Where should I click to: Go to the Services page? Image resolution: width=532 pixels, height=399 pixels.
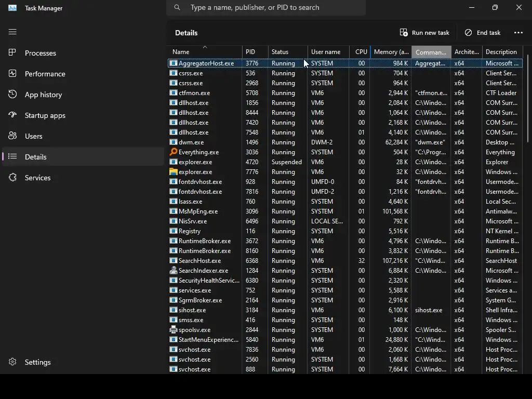click(83, 178)
